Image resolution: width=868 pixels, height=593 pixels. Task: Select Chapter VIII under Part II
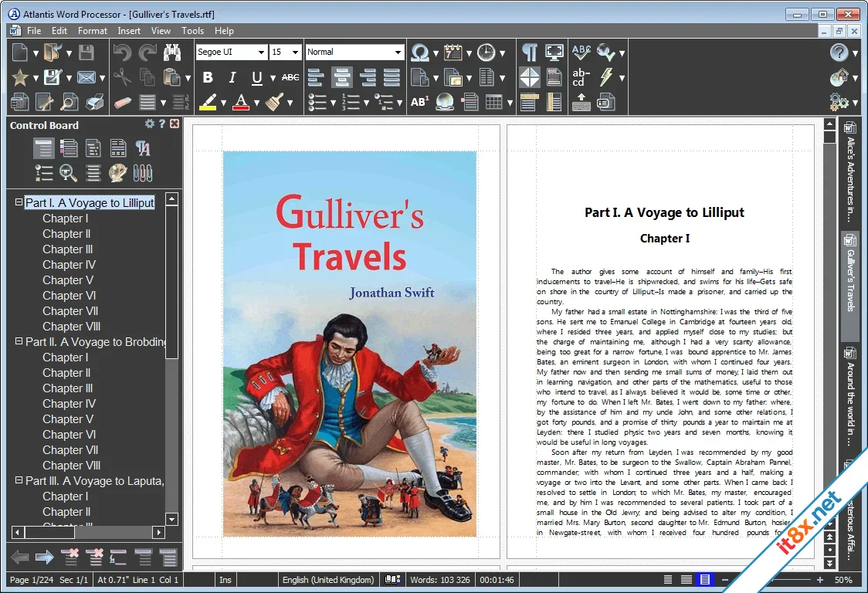pyautogui.click(x=71, y=466)
